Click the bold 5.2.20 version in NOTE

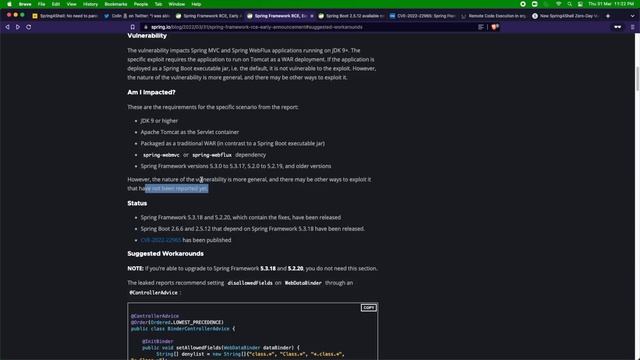[x=296, y=269]
